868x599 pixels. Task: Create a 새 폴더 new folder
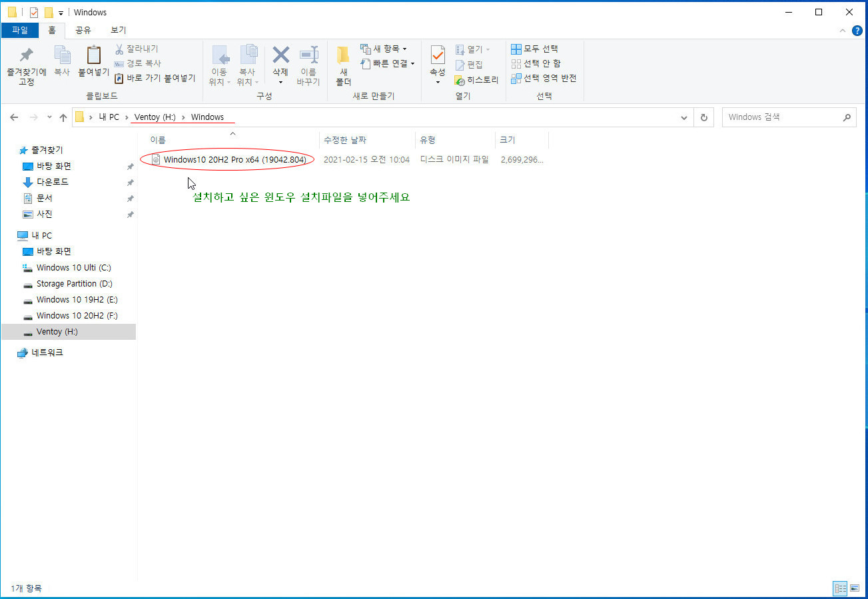pos(343,66)
